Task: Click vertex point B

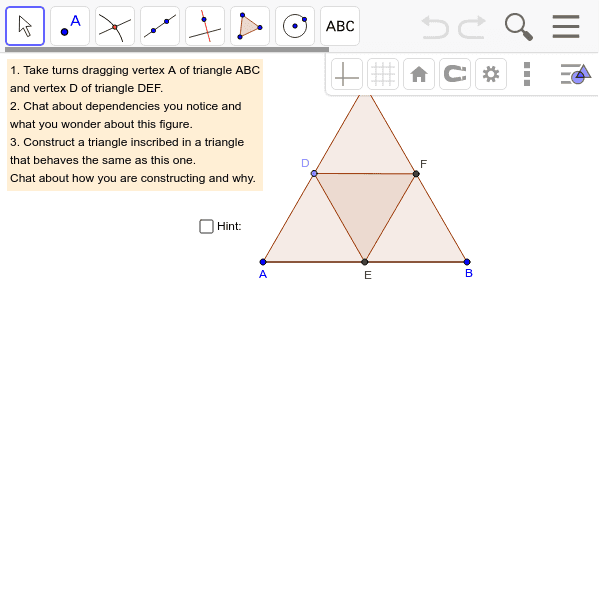Action: coord(467,262)
